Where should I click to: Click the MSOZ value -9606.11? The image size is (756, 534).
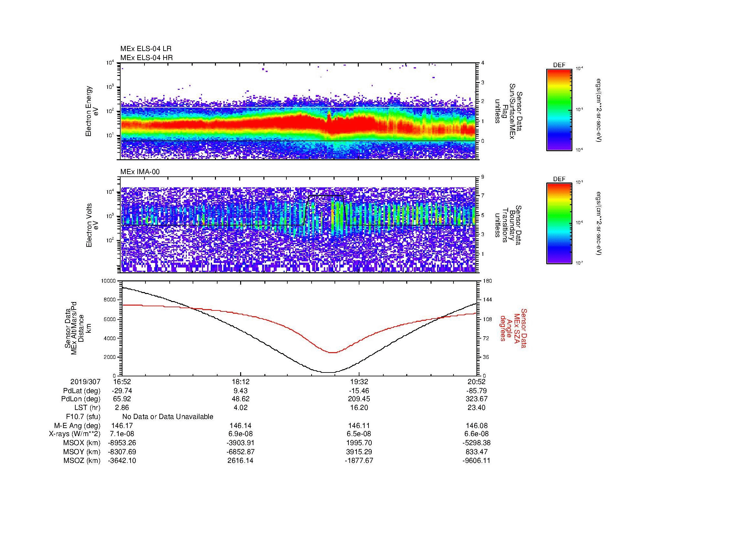[476, 461]
